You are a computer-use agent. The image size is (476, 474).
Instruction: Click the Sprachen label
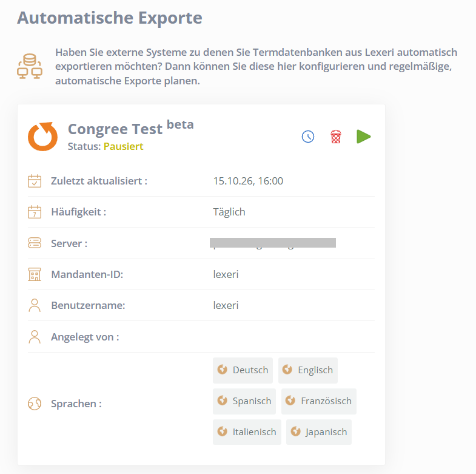click(76, 404)
